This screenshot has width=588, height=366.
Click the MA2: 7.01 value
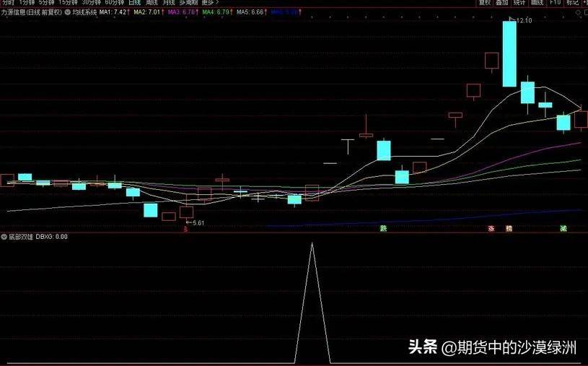(149, 12)
